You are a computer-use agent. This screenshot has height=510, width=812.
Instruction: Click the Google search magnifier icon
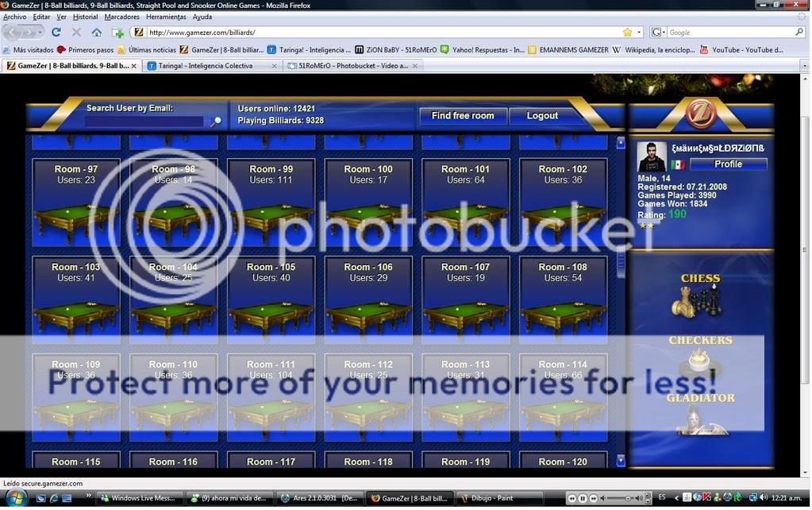tap(799, 32)
